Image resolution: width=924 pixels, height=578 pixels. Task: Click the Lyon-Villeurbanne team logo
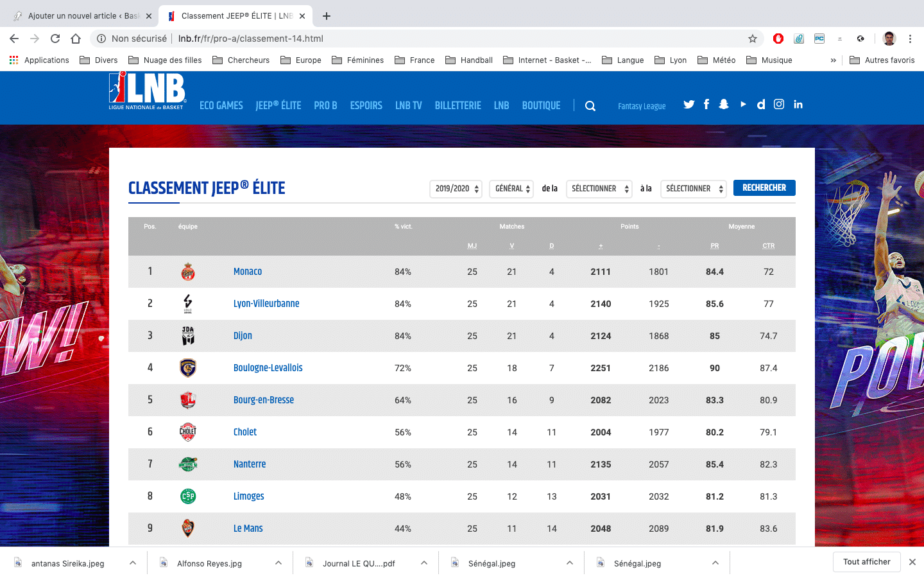tap(188, 304)
